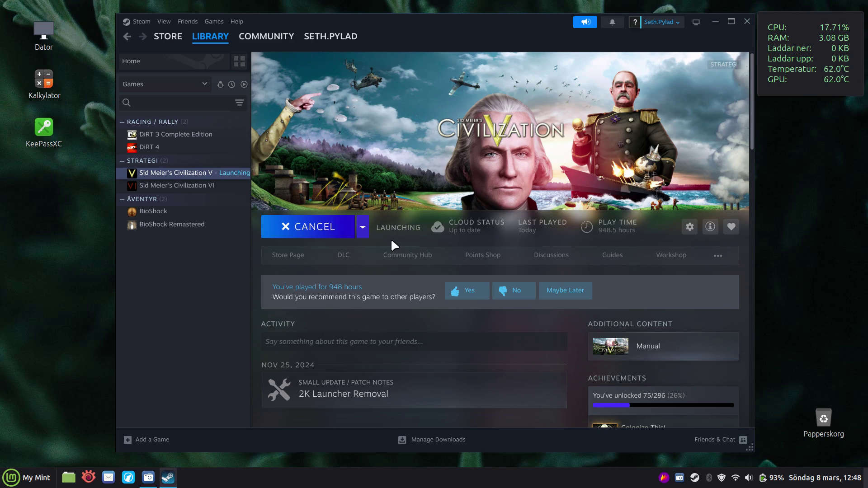Cancel the game launch
This screenshot has height=488, width=868.
(308, 227)
